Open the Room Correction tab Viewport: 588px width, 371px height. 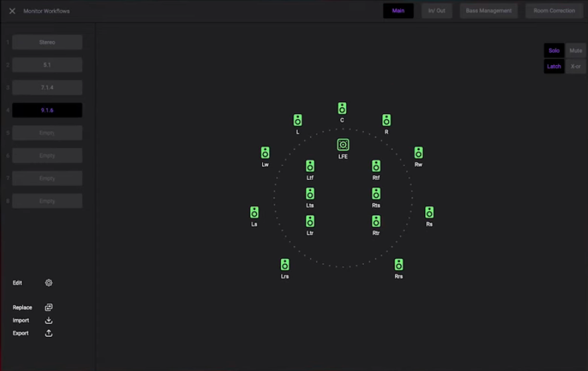pyautogui.click(x=554, y=11)
